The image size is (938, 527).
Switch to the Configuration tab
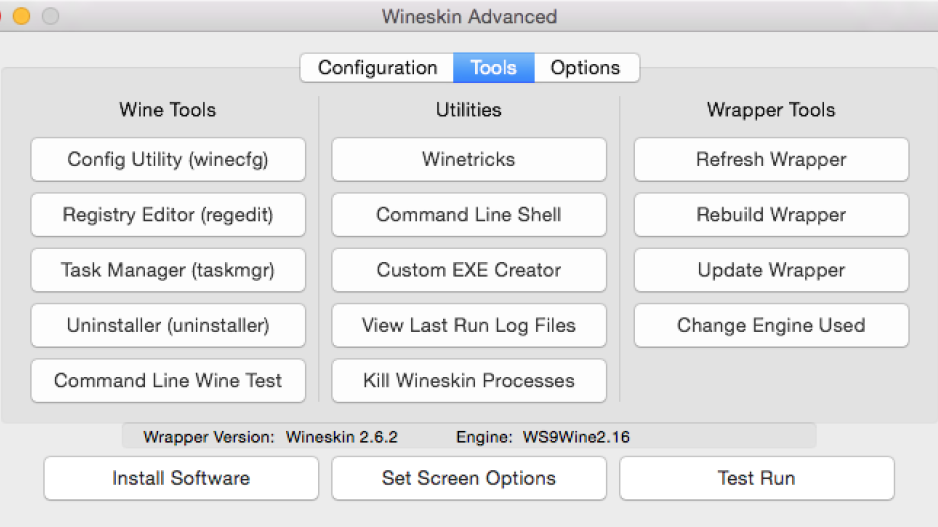[x=377, y=68]
